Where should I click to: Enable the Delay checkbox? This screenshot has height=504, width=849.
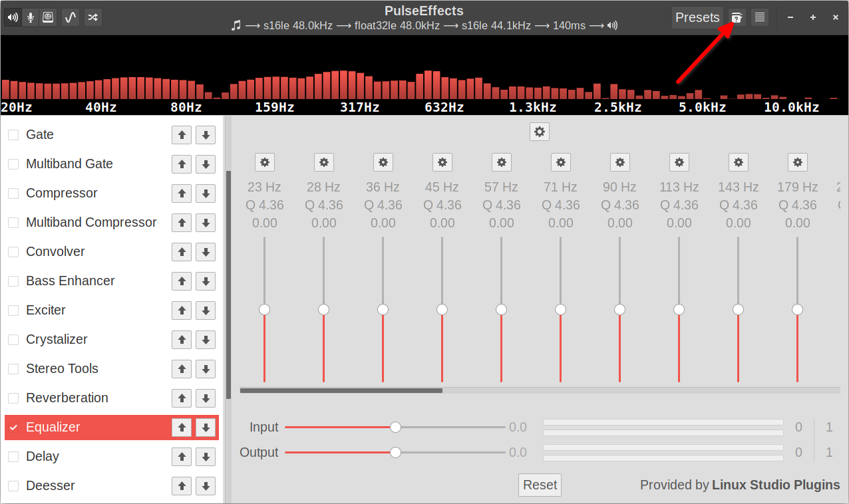pyautogui.click(x=13, y=457)
